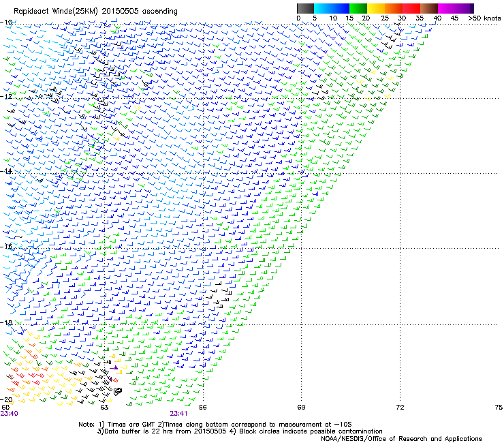Click the purple wind barb flag near 63E -19

click(114, 367)
